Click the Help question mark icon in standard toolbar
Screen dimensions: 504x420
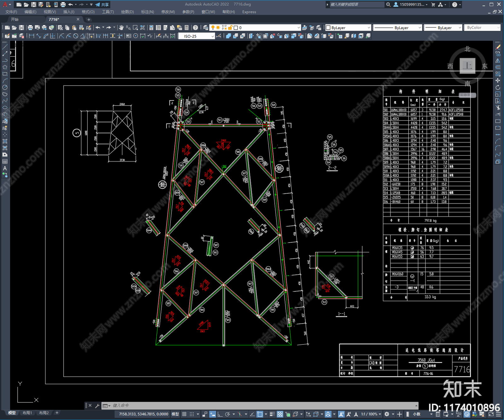[x=196, y=28]
